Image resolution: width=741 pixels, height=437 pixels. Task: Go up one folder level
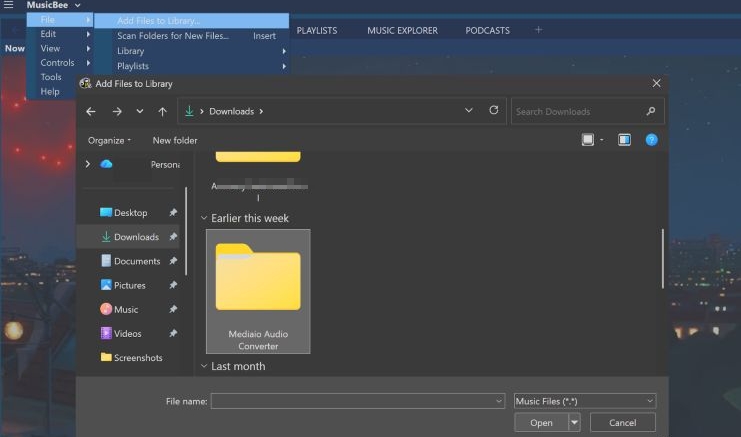pyautogui.click(x=162, y=111)
